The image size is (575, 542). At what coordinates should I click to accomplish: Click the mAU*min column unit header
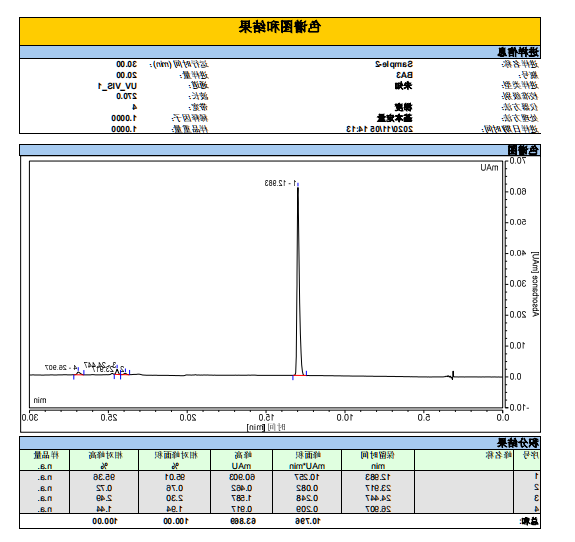(307, 466)
